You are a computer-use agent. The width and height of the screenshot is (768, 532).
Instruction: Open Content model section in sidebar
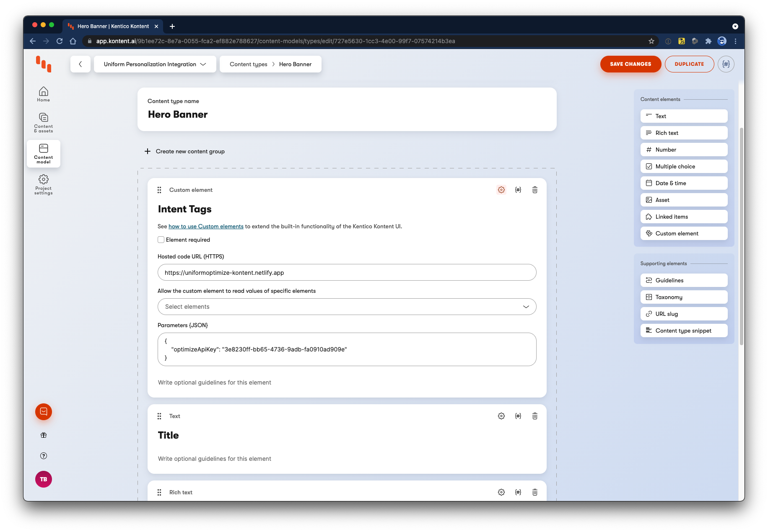[44, 154]
